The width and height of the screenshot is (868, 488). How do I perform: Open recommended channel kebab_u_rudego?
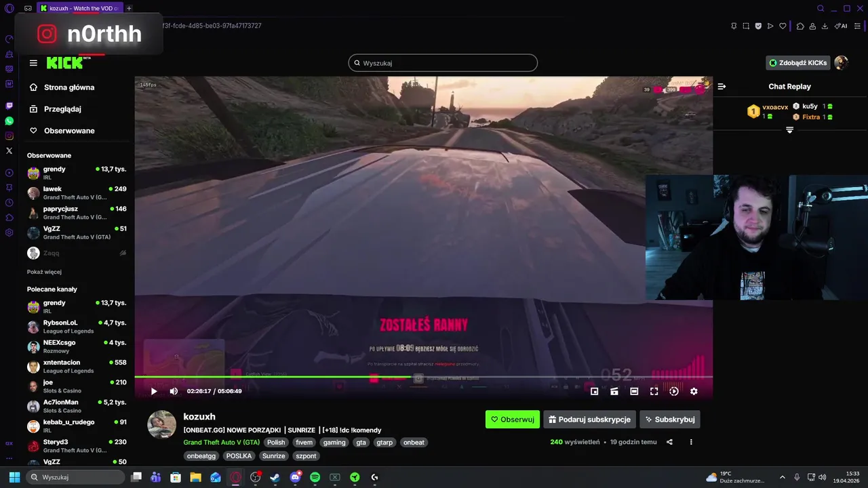point(77,426)
